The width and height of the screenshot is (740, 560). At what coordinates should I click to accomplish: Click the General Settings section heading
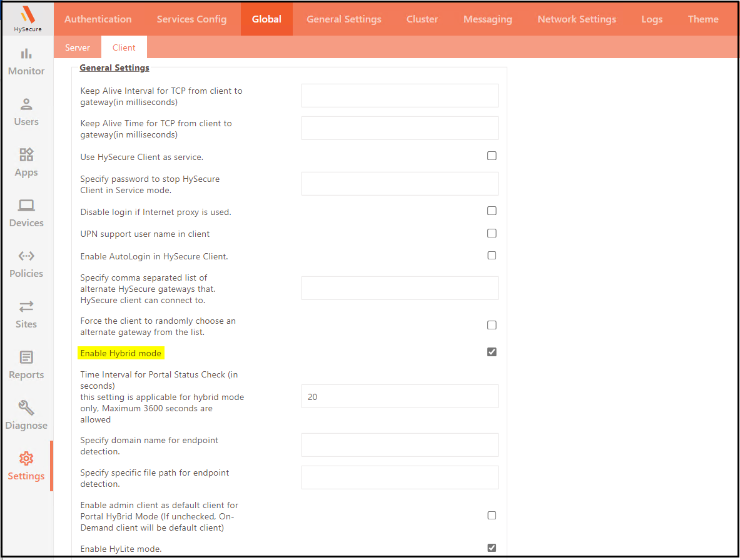(x=114, y=68)
